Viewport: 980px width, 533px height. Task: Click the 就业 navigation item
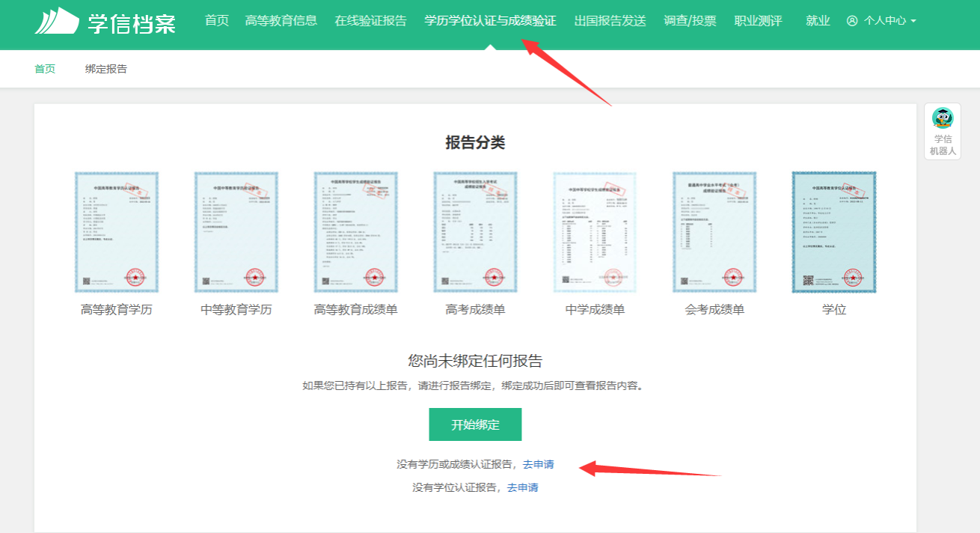pos(818,21)
